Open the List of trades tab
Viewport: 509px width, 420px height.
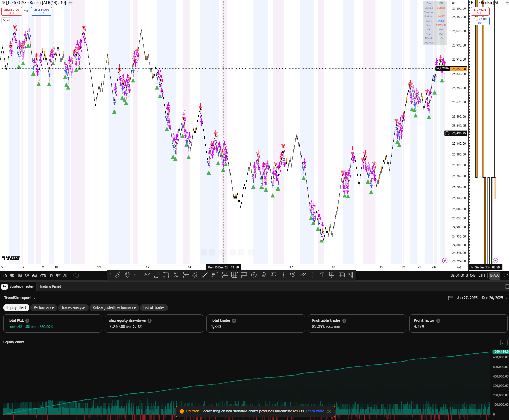click(154, 308)
